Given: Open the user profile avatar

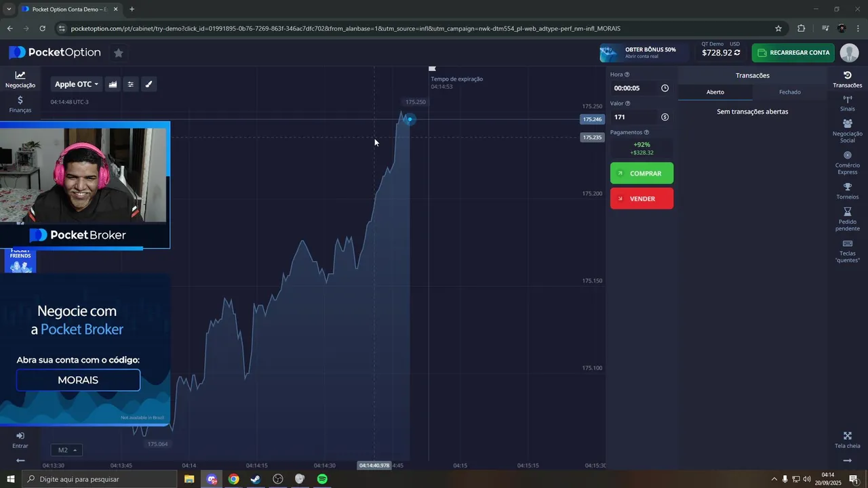Looking at the screenshot, I should point(849,53).
